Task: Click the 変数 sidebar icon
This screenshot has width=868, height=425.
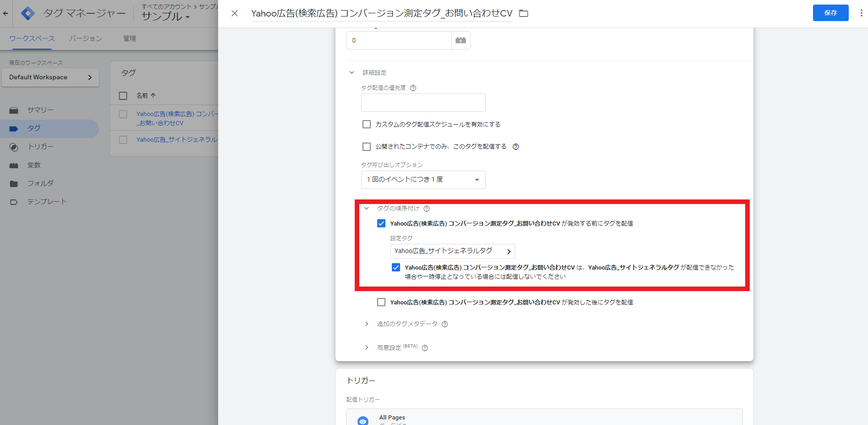Action: (14, 165)
